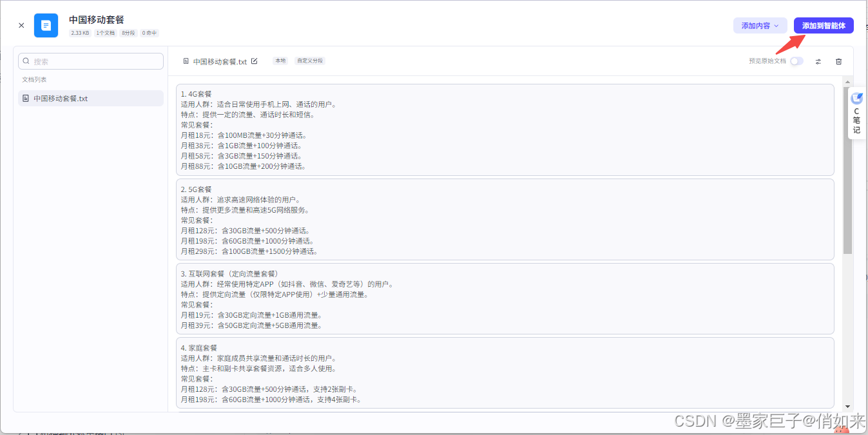Click the line 月租88元：含10GB流量+200分钟通话
This screenshot has width=868, height=435.
(x=244, y=166)
